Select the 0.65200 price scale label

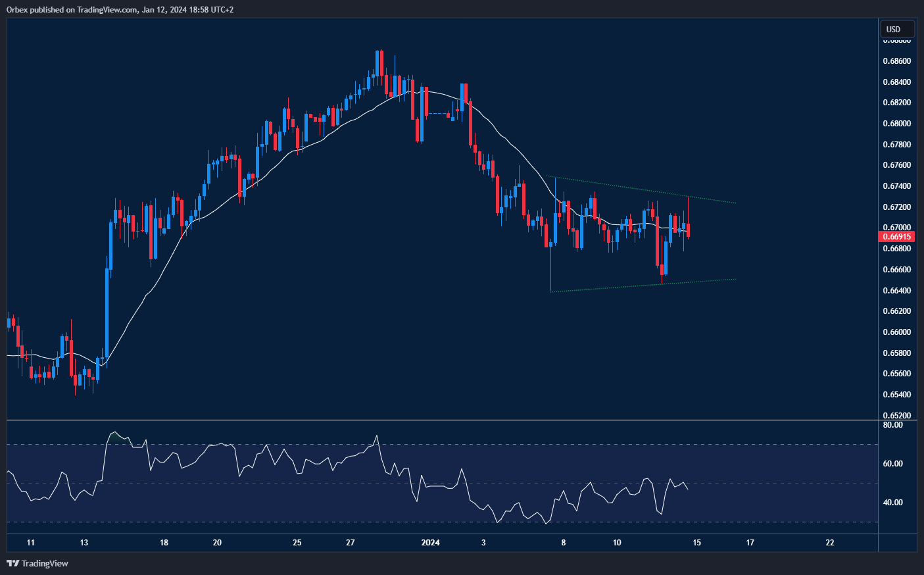[x=897, y=416]
